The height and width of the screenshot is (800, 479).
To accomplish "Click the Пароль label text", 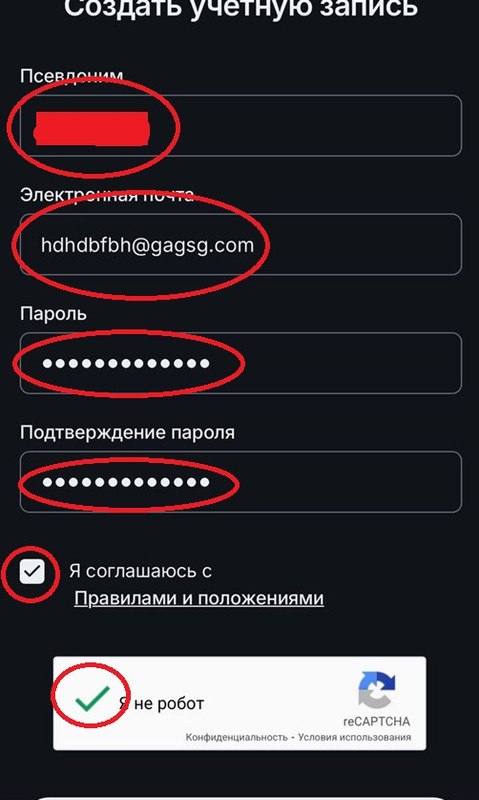I will tap(53, 314).
